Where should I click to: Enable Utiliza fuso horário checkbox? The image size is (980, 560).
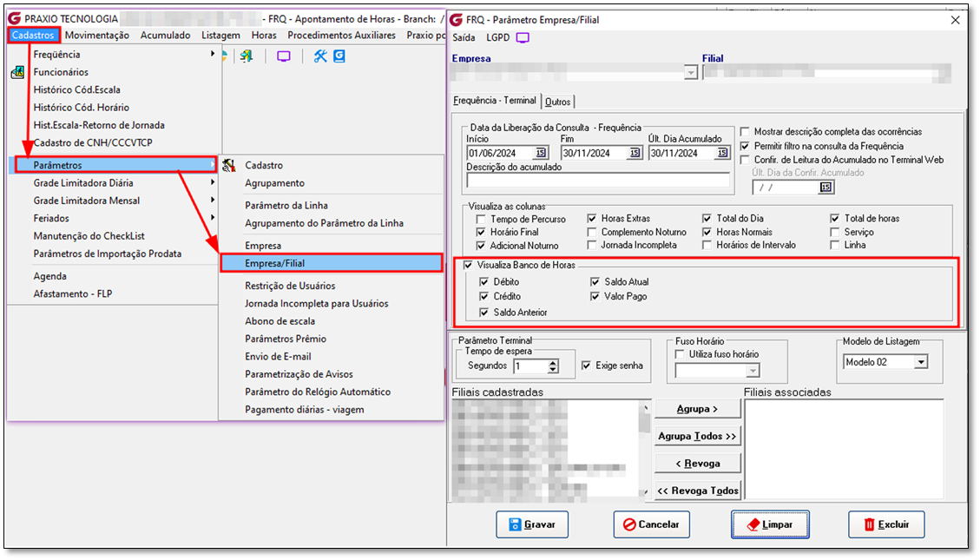tap(680, 354)
